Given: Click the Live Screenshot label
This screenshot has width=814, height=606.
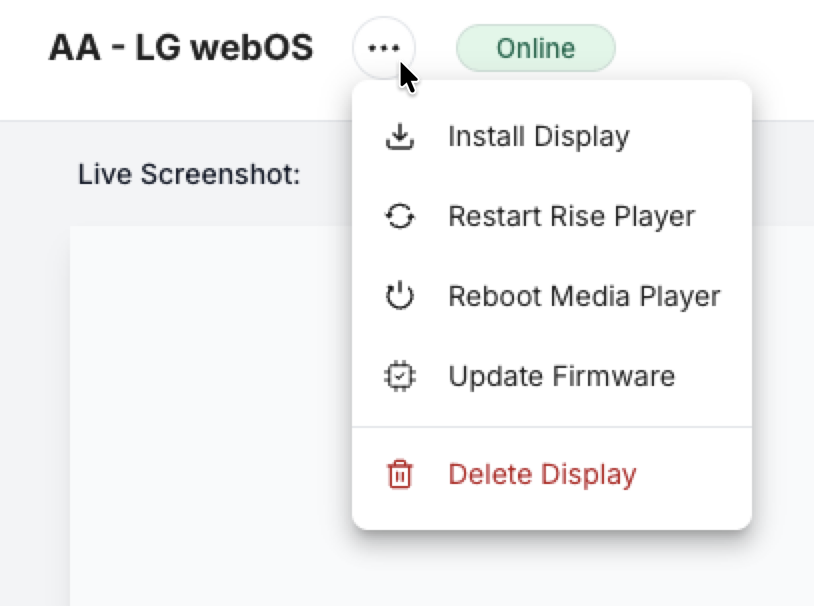Looking at the screenshot, I should (x=189, y=175).
